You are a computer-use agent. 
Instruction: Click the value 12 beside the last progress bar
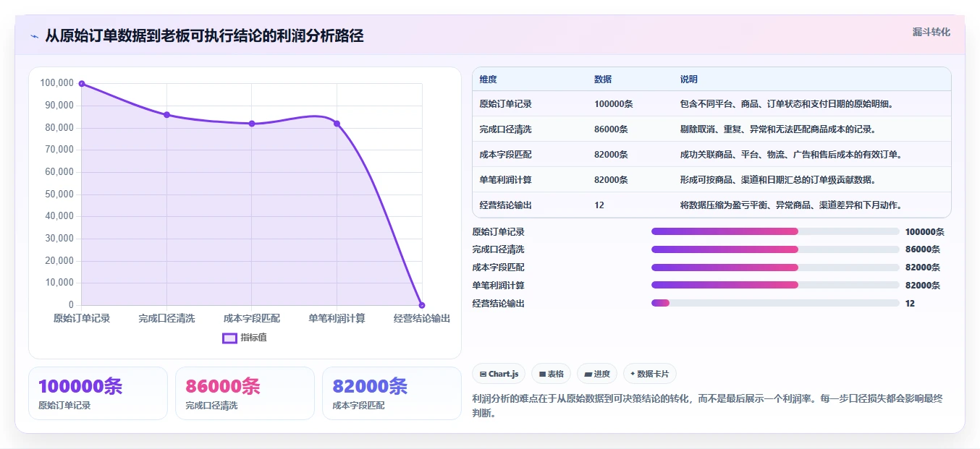click(x=910, y=304)
